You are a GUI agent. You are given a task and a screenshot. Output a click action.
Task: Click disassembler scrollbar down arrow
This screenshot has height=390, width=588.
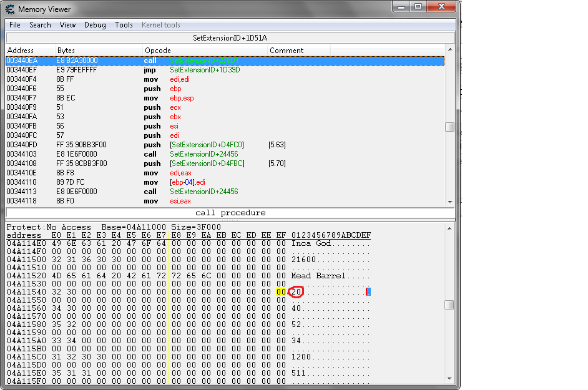[x=450, y=202]
